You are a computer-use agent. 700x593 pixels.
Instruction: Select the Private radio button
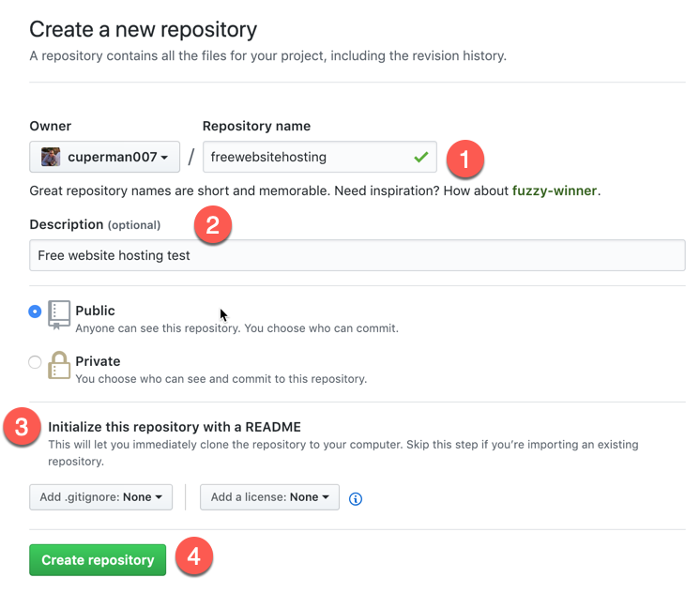pos(36,362)
